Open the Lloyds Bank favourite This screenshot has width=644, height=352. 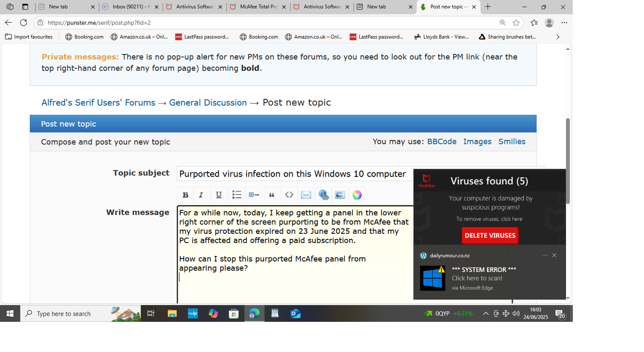pos(441,37)
